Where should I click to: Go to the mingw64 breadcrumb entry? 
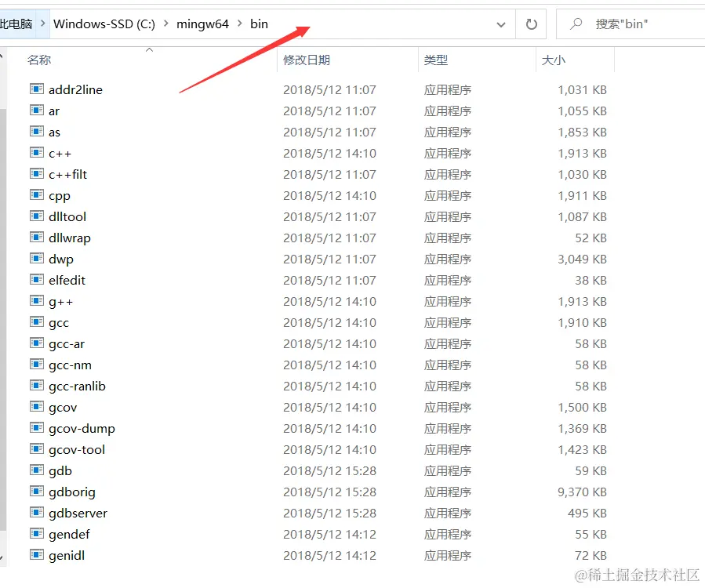pyautogui.click(x=202, y=24)
